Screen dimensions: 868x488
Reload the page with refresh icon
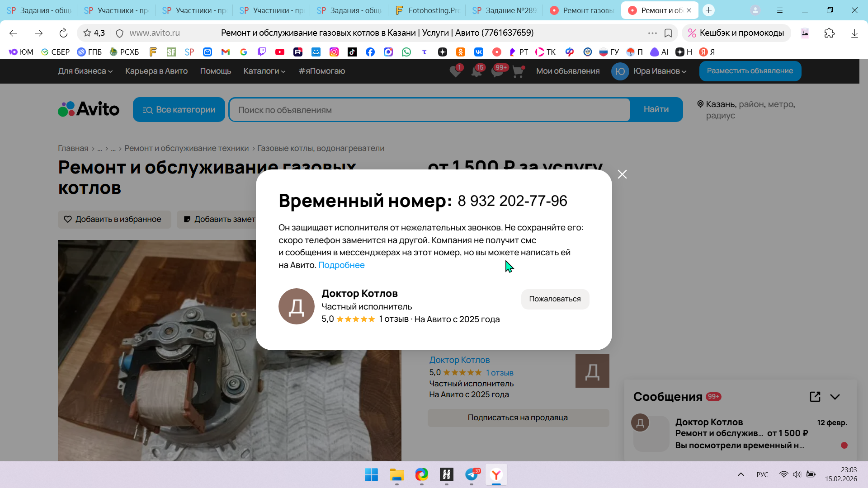tap(63, 33)
